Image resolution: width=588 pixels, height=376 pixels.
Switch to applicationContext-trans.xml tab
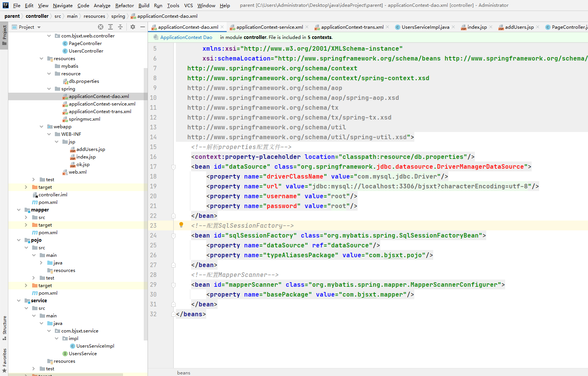point(352,27)
